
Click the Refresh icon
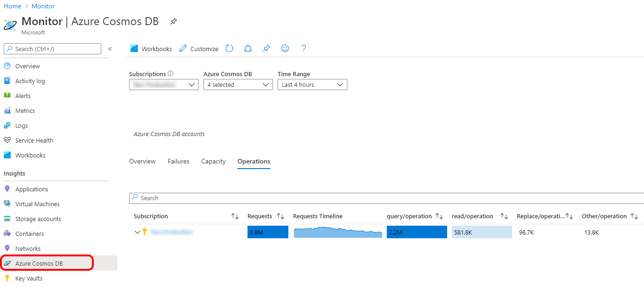click(229, 48)
